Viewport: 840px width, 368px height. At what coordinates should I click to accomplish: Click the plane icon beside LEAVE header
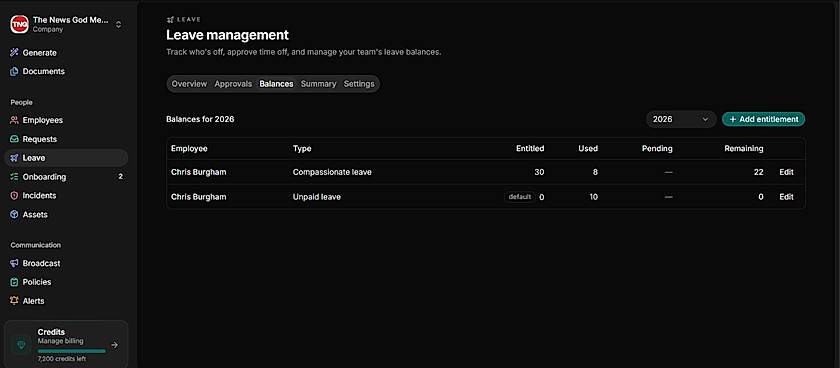click(170, 19)
